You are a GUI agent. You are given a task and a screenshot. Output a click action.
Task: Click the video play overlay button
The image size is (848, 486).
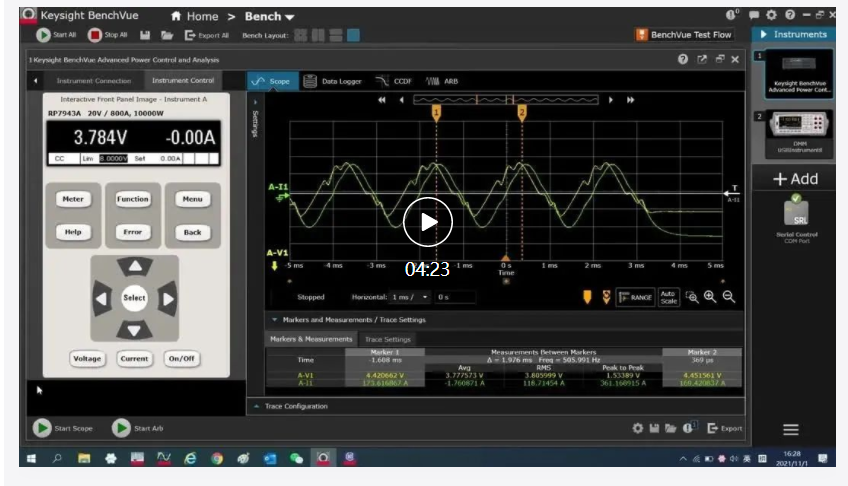428,222
